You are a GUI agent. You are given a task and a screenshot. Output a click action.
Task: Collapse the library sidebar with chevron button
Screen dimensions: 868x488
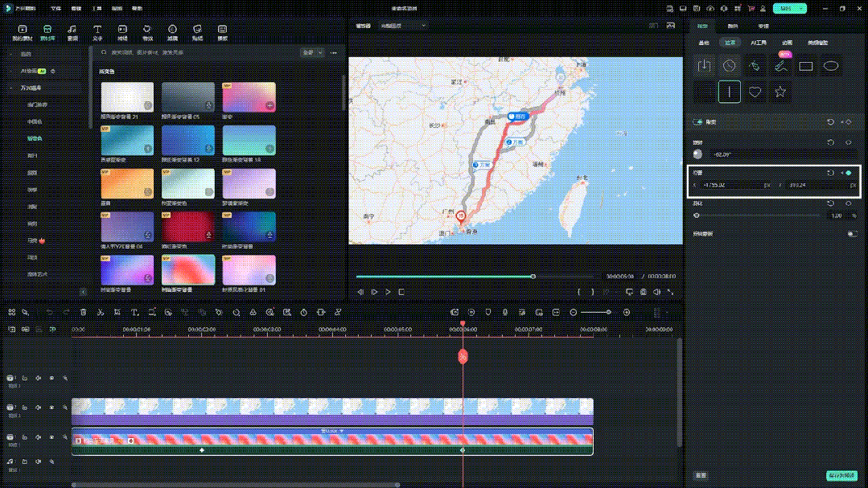[x=83, y=292]
